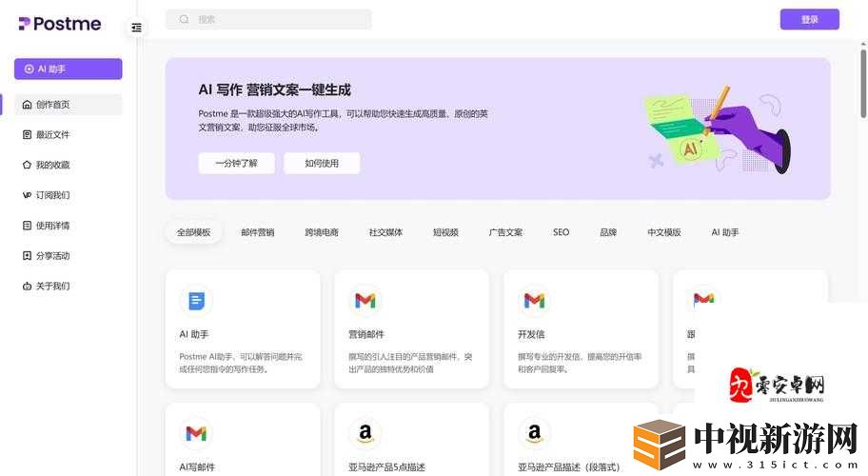Click the 如何使用 button
The image size is (868, 476).
click(x=322, y=164)
